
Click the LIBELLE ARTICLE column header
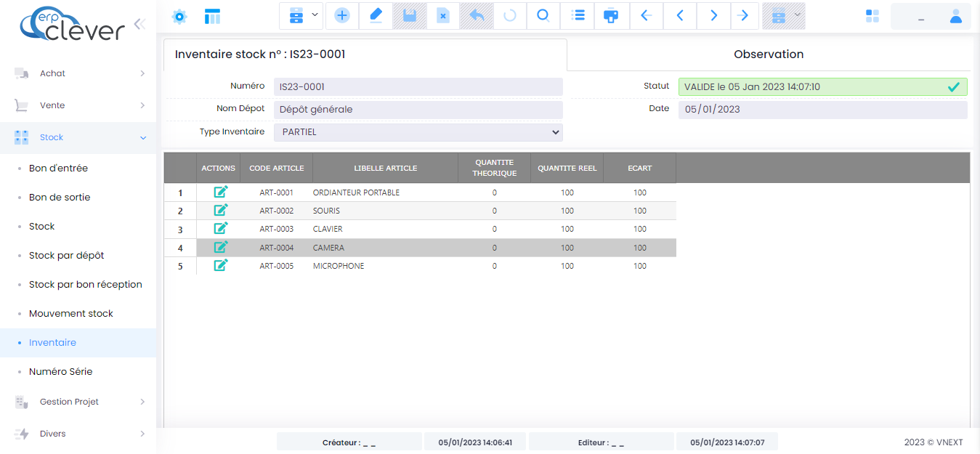(385, 168)
